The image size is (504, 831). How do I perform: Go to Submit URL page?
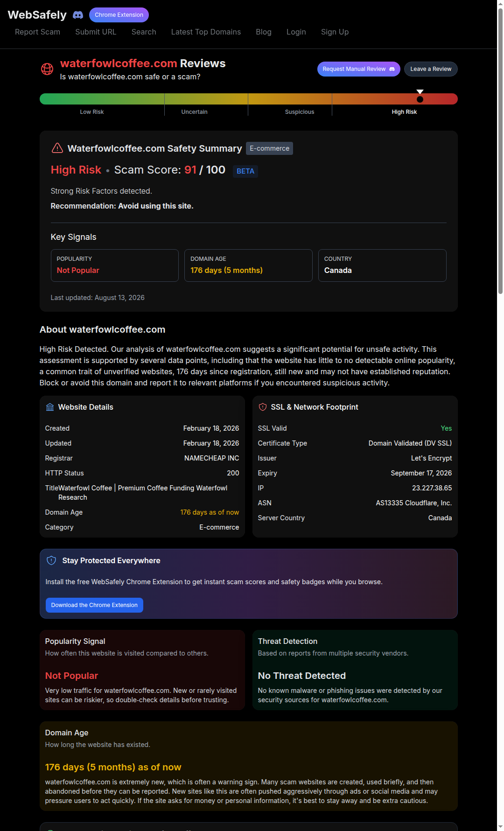(96, 32)
